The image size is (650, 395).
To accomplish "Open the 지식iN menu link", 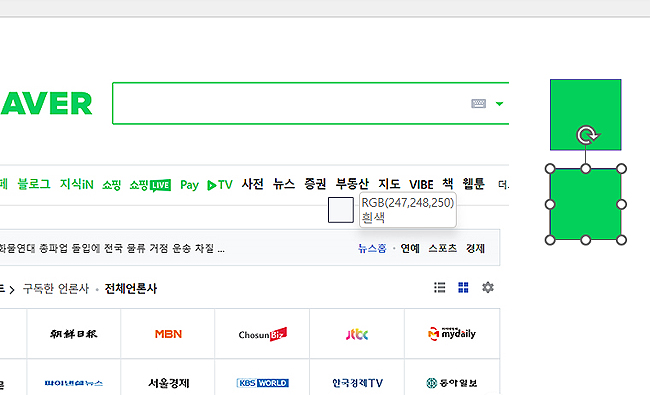I will click(x=77, y=184).
